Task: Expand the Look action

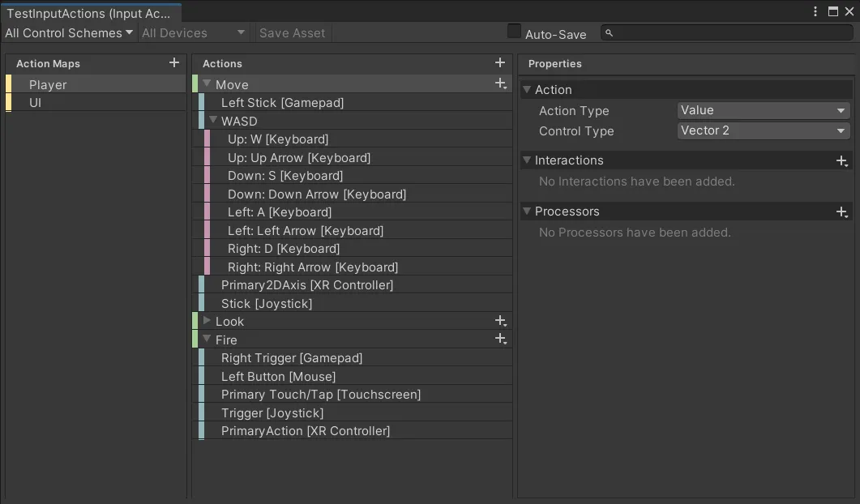Action: coord(207,322)
